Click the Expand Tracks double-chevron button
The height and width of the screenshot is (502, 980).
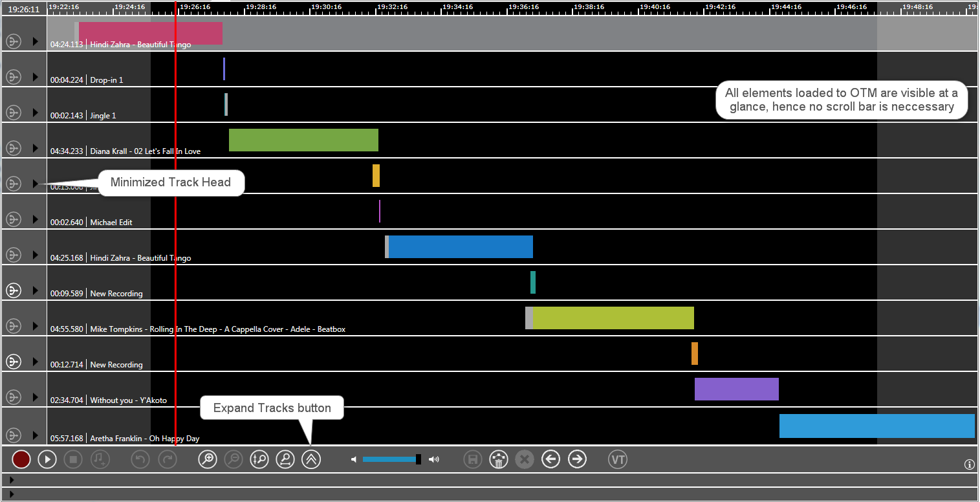[311, 460]
